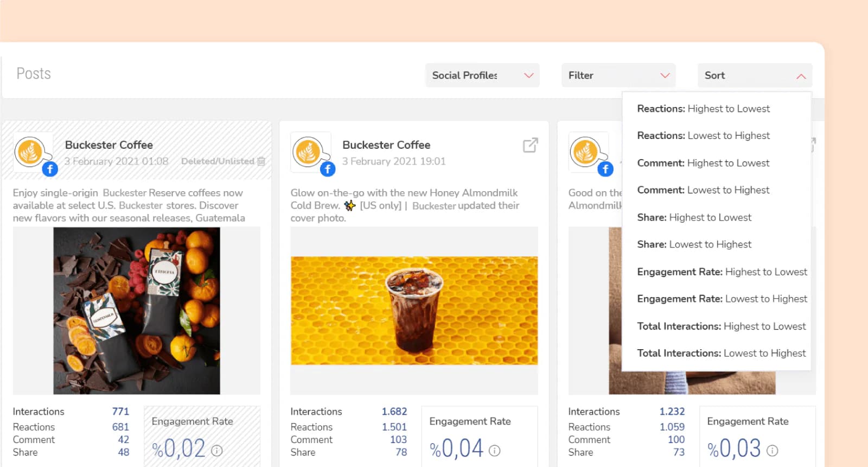
Task: Click Interactions value 771
Action: pos(120,412)
